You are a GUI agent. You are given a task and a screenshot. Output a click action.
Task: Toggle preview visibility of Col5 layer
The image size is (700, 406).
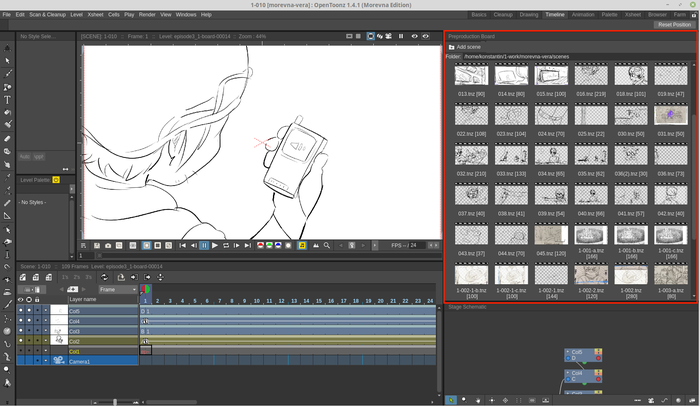pos(21,311)
